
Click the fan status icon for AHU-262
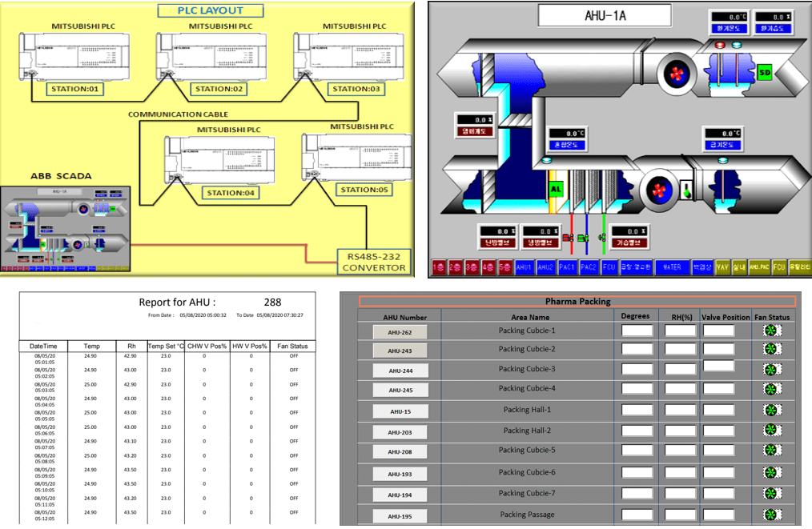click(x=772, y=331)
